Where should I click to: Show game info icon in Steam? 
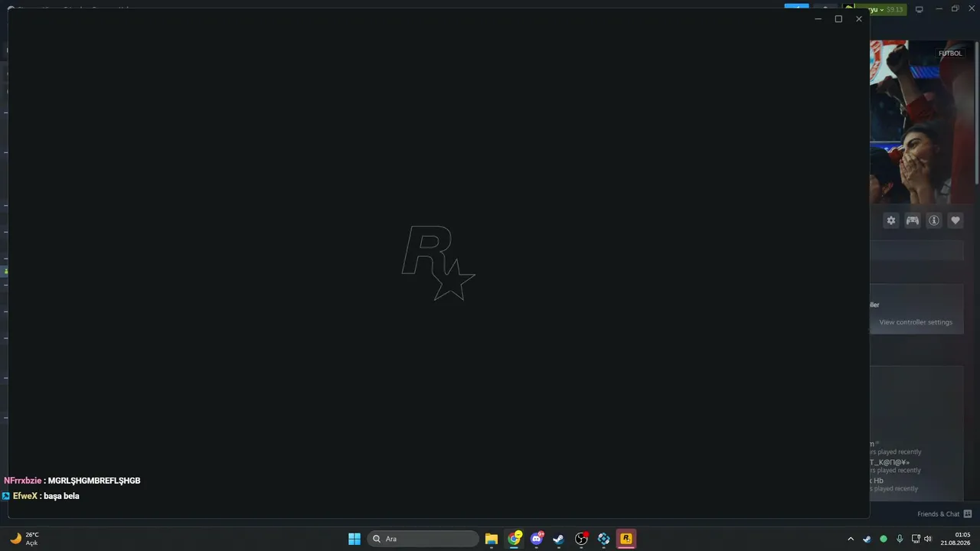[x=934, y=220]
